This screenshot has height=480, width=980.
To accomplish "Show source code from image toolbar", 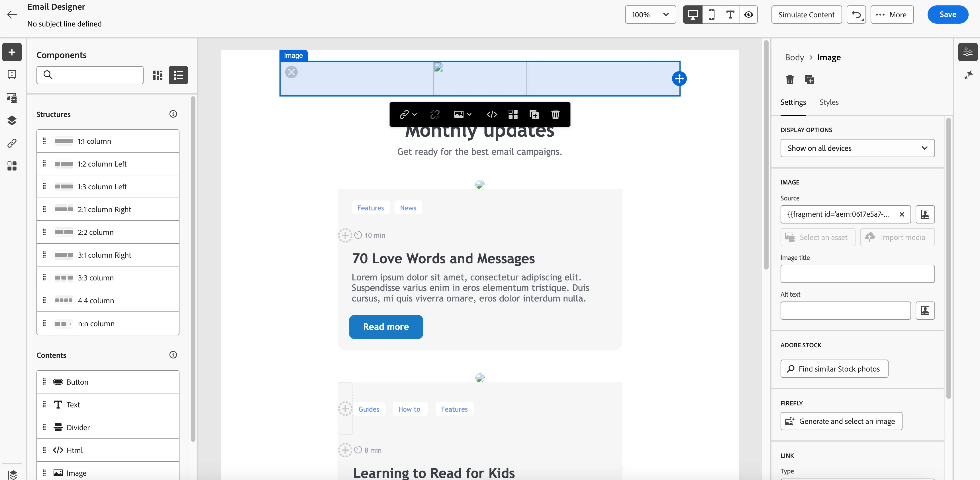I will pyautogui.click(x=491, y=114).
